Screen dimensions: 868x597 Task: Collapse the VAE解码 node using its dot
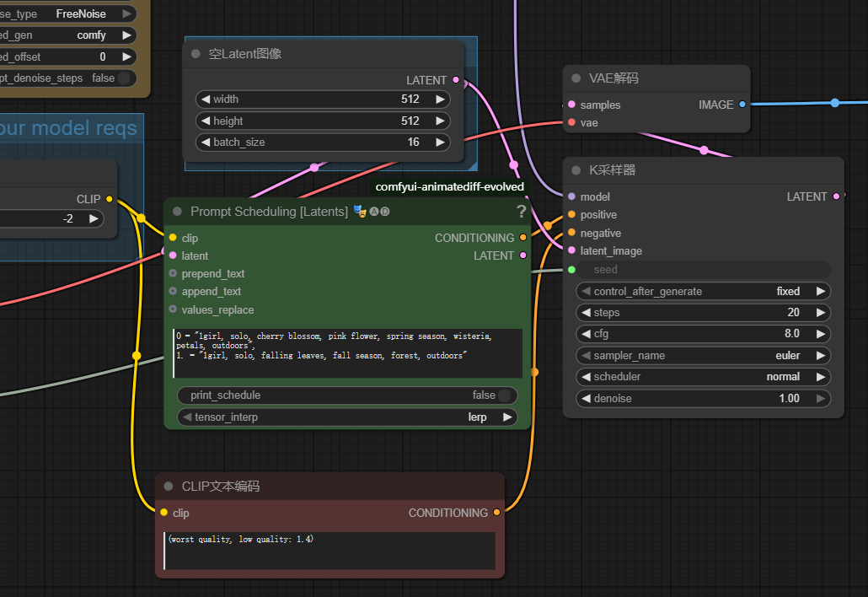coord(576,78)
